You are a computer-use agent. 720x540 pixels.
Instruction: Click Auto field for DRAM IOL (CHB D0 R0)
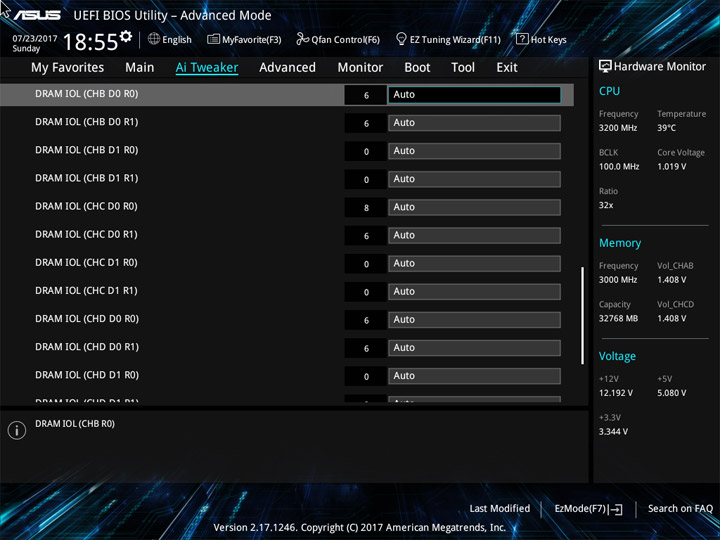coord(474,95)
